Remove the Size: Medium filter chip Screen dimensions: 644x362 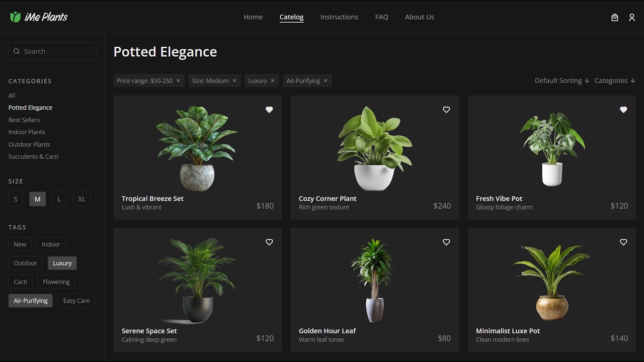click(x=234, y=81)
